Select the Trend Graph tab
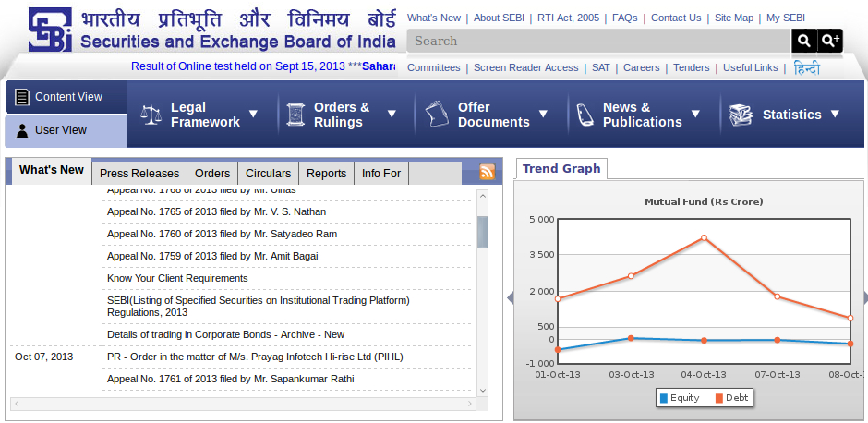Image resolution: width=868 pixels, height=423 pixels. 561,169
